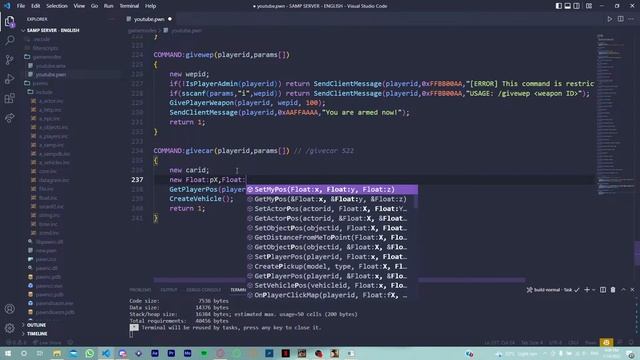Screen dimensions: 640x360
Task: Open the Manage gear icon
Action: tap(9, 328)
